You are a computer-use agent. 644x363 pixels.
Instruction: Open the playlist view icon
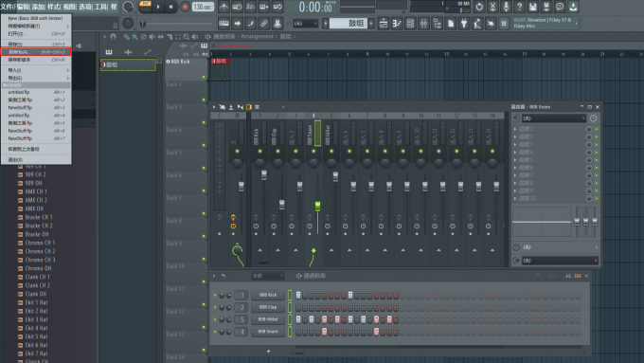pyautogui.click(x=384, y=24)
